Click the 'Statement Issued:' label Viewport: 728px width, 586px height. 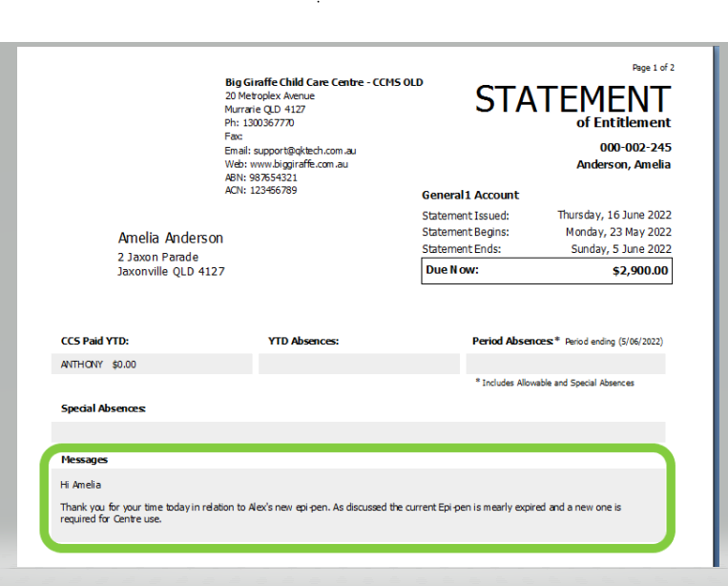pyautogui.click(x=466, y=216)
